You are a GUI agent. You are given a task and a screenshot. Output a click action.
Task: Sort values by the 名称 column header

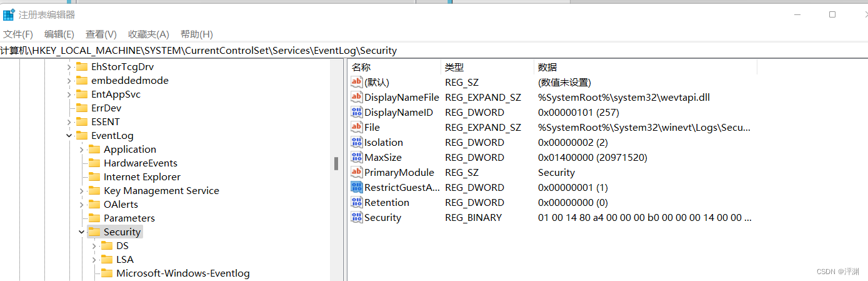point(361,68)
